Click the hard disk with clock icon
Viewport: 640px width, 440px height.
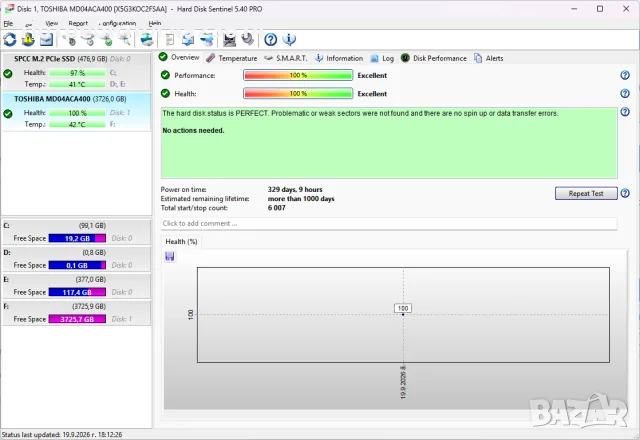88,40
